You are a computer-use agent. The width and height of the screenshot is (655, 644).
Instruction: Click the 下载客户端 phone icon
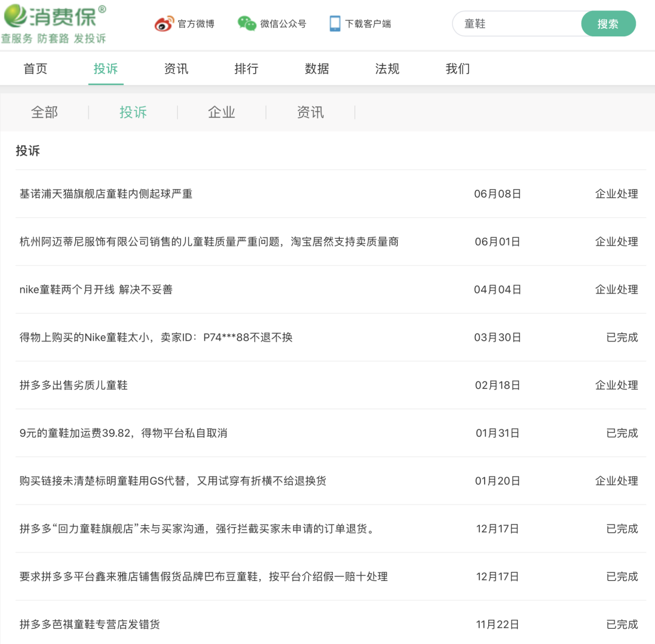(335, 24)
